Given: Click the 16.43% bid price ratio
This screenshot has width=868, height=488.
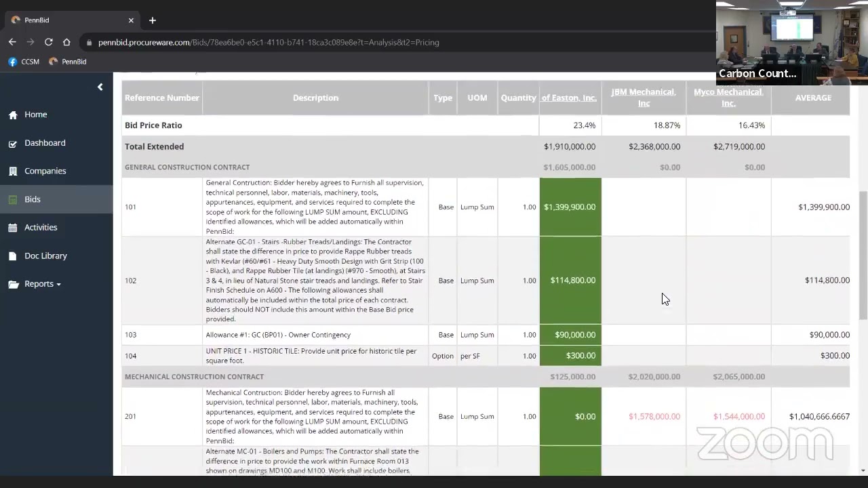Looking at the screenshot, I should point(751,125).
